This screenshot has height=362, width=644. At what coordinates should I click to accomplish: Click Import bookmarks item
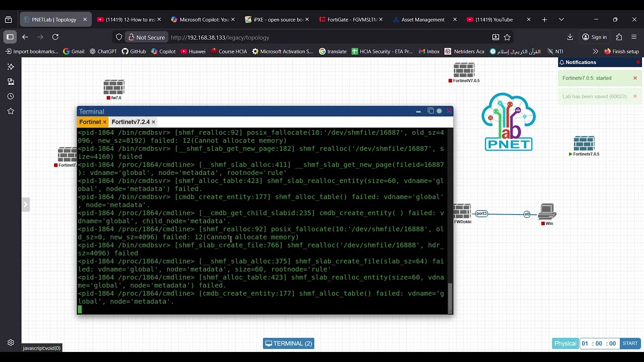(32, 51)
